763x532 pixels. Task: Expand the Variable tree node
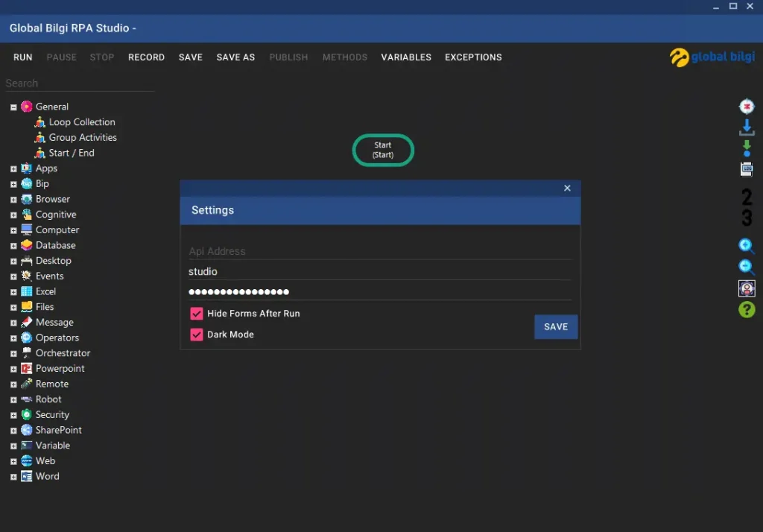click(x=13, y=446)
